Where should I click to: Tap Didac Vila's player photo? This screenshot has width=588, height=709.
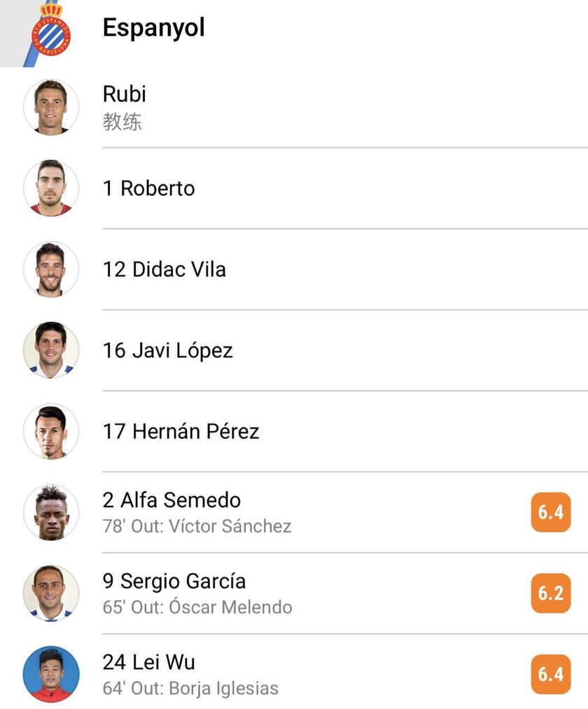[51, 270]
